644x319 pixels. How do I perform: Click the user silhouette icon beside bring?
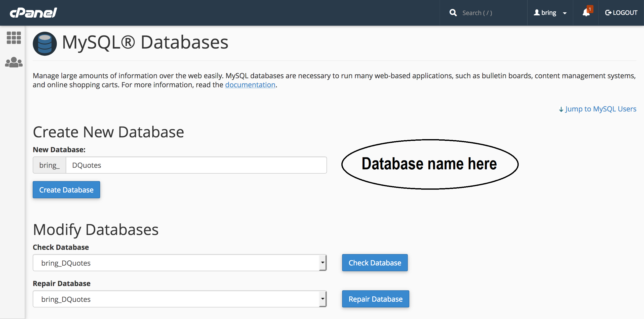tap(537, 13)
